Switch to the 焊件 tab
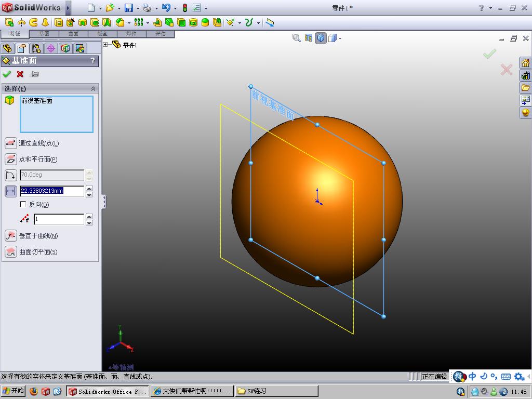 [x=131, y=34]
